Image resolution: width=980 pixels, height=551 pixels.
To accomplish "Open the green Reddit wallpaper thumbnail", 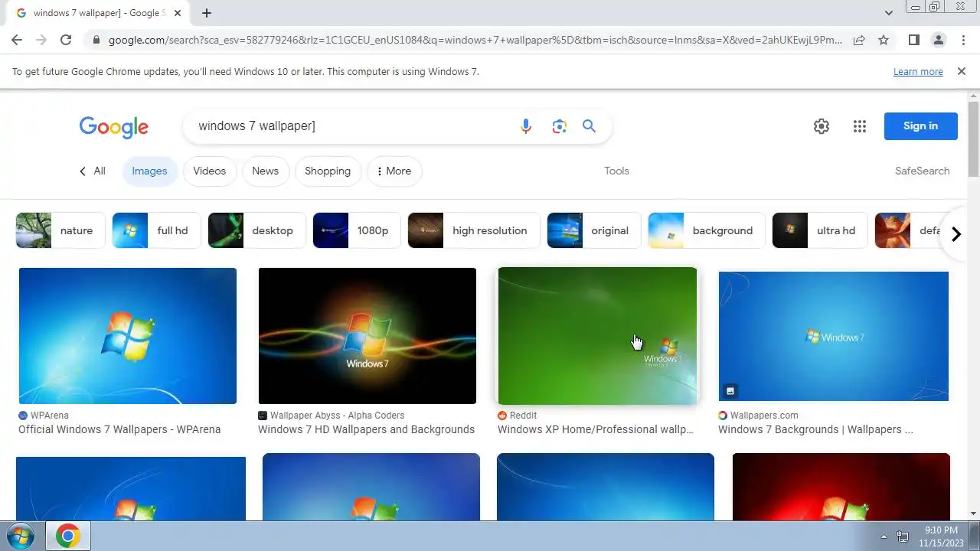I will [597, 336].
